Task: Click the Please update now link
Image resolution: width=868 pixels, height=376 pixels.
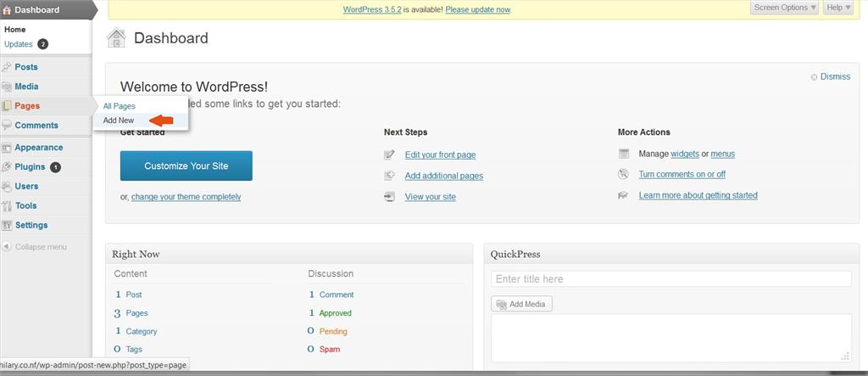Action: point(478,9)
